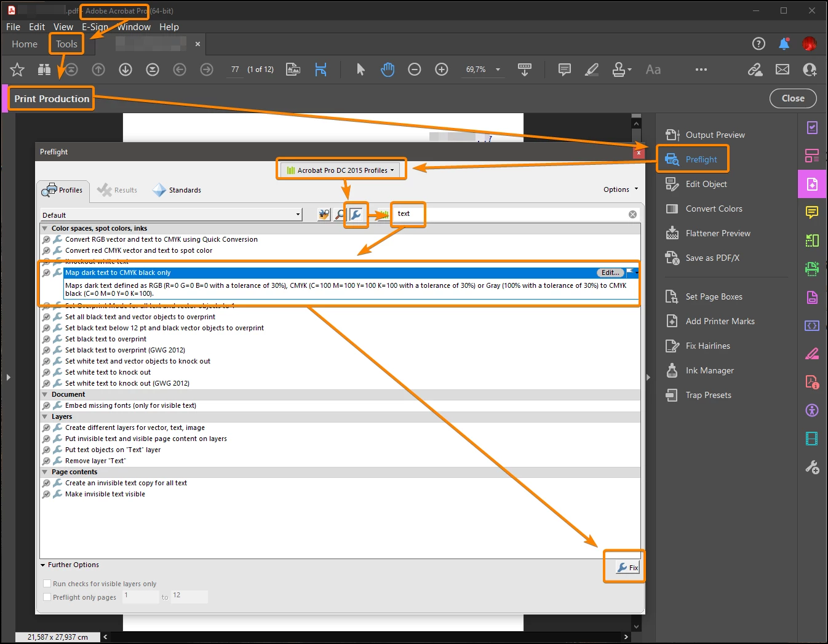Open Output Preview in the side panel
This screenshot has height=644, width=828.
tap(705, 135)
